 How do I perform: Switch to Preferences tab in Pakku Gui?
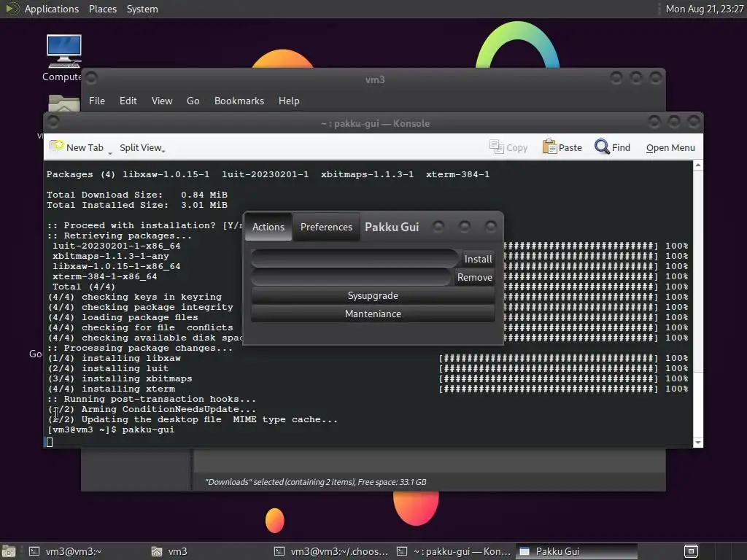pyautogui.click(x=326, y=227)
